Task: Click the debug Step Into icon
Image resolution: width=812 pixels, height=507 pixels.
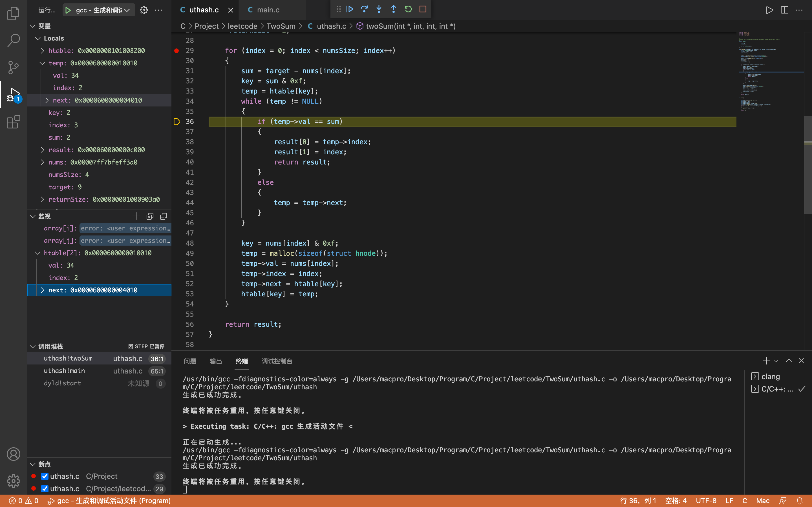Action: pyautogui.click(x=379, y=9)
